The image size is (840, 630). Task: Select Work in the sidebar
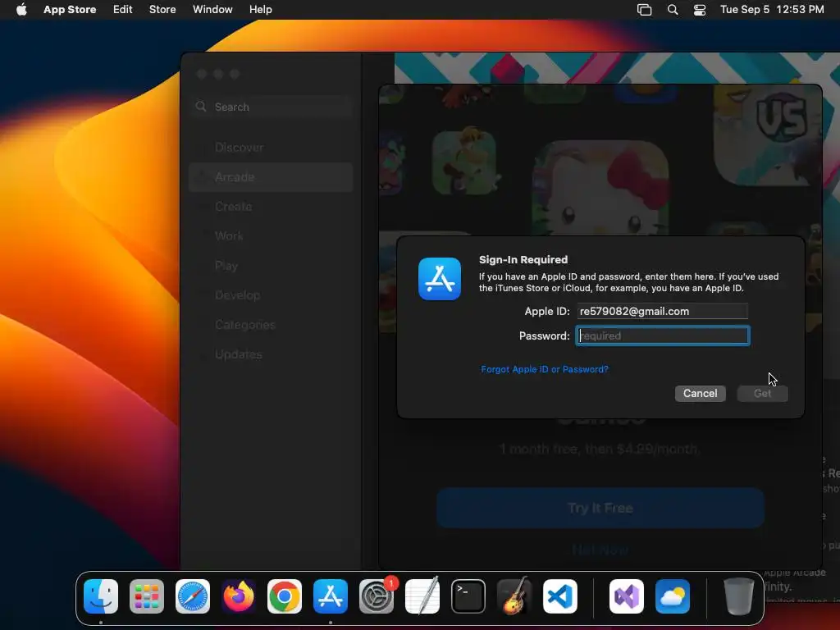271,235
